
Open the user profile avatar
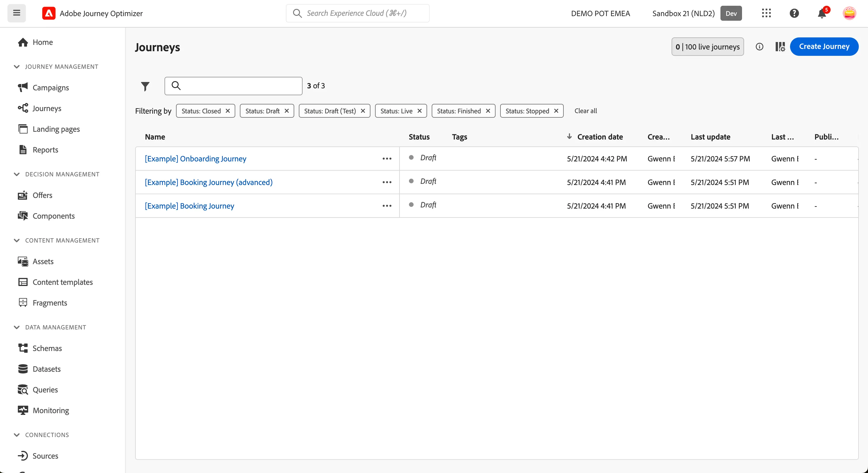tap(849, 13)
